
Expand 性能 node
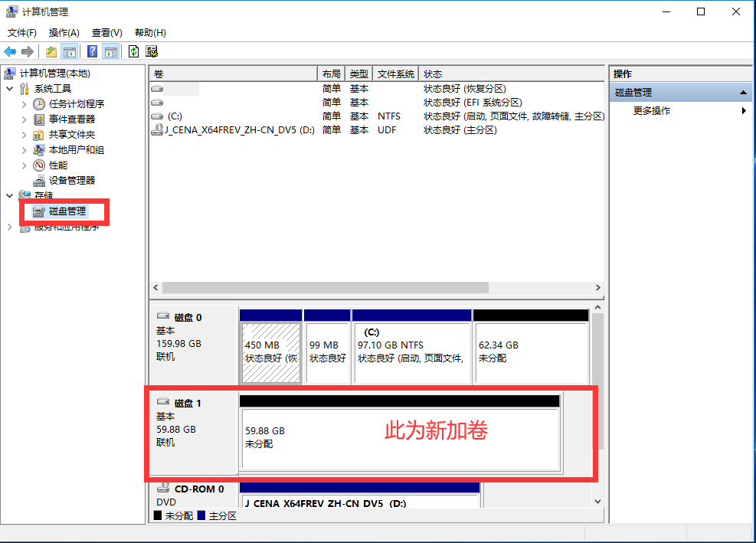[x=24, y=165]
